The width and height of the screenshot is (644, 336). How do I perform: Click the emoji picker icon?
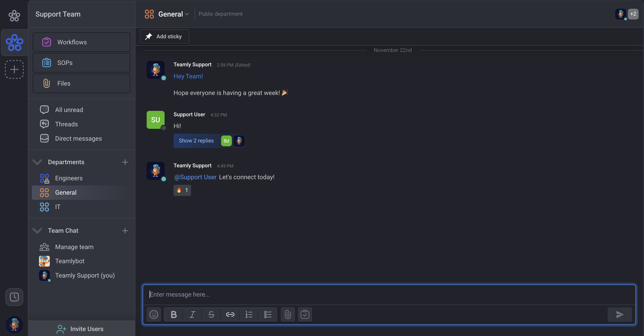(x=154, y=314)
